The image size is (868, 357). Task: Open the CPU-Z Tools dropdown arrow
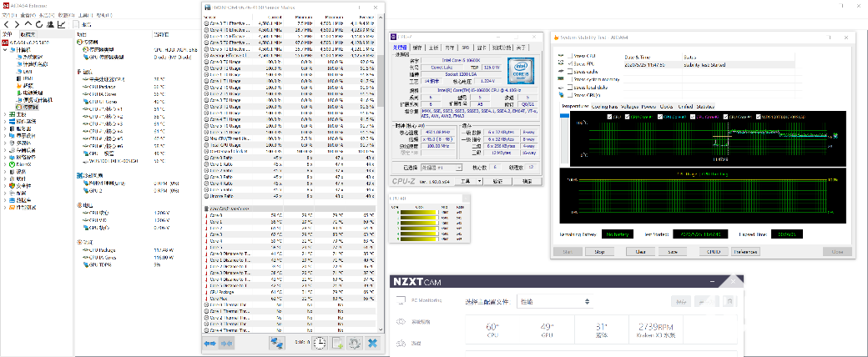coord(479,181)
